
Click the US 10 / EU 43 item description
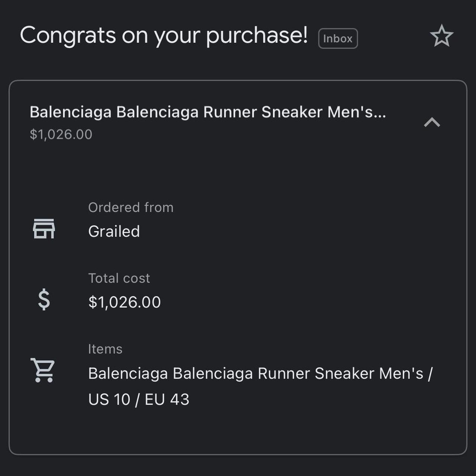pos(139,399)
